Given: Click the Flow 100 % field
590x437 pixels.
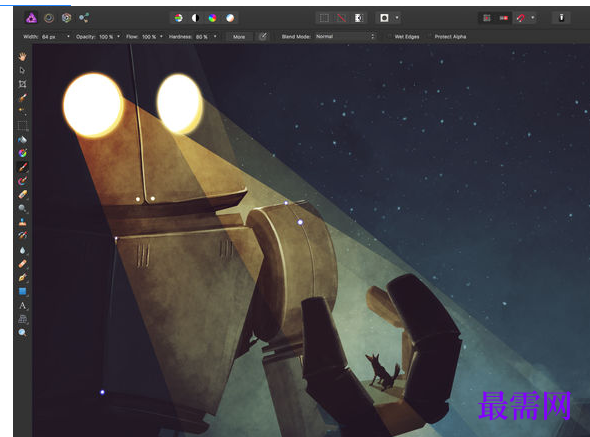Looking at the screenshot, I should point(149,37).
